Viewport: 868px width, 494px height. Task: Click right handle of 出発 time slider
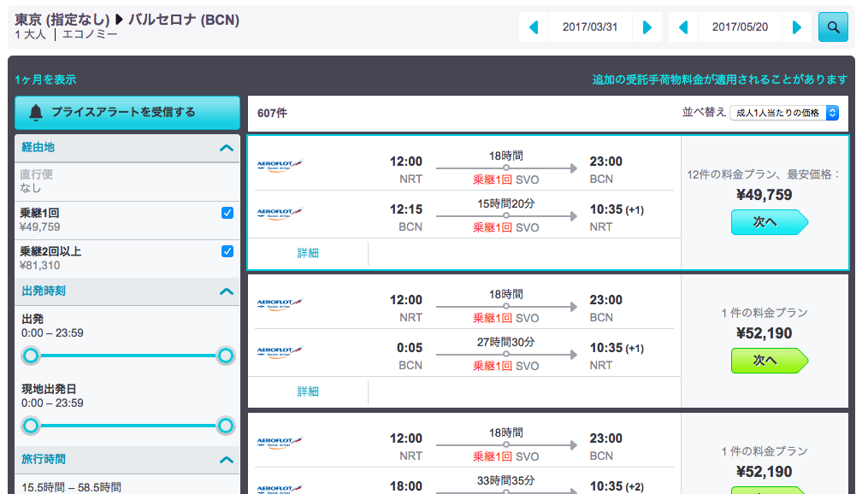(225, 356)
